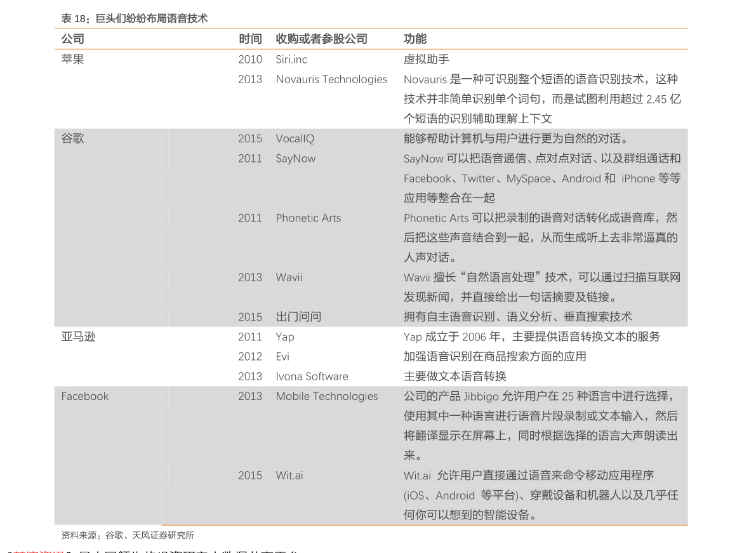Image resolution: width=756 pixels, height=553 pixels.
Task: Click the table title '表 18：巨头们纷纷布局语音技术'
Action: [x=134, y=19]
